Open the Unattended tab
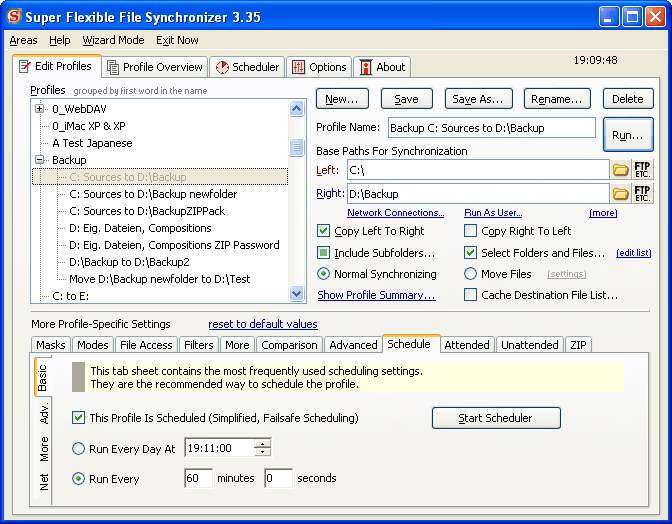This screenshot has width=672, height=524. (530, 345)
